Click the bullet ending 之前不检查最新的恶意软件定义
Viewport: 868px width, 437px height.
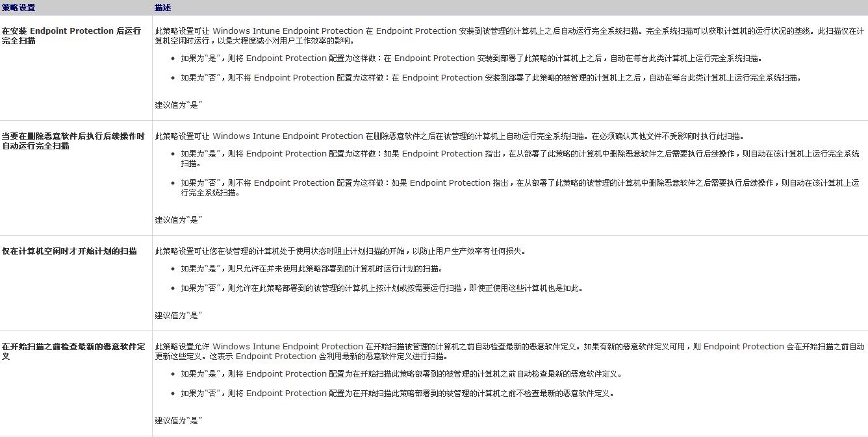(398, 393)
